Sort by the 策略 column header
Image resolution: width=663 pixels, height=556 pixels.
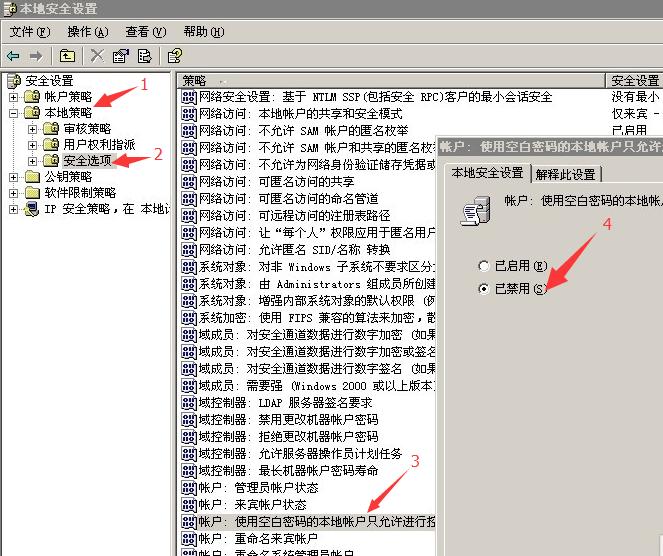pos(391,80)
